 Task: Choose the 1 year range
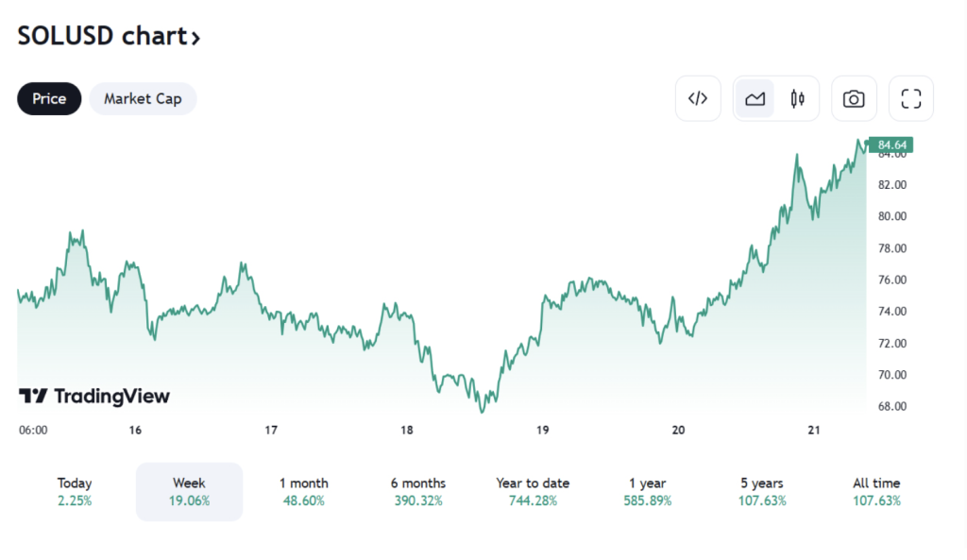click(x=647, y=491)
